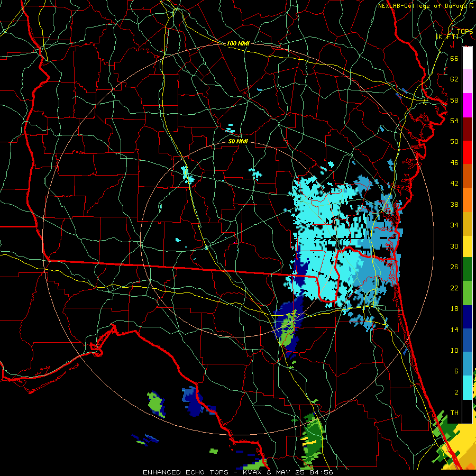The width and height of the screenshot is (476, 476).
Task: Click the 'TOPS' legend title
Action: 465,32
